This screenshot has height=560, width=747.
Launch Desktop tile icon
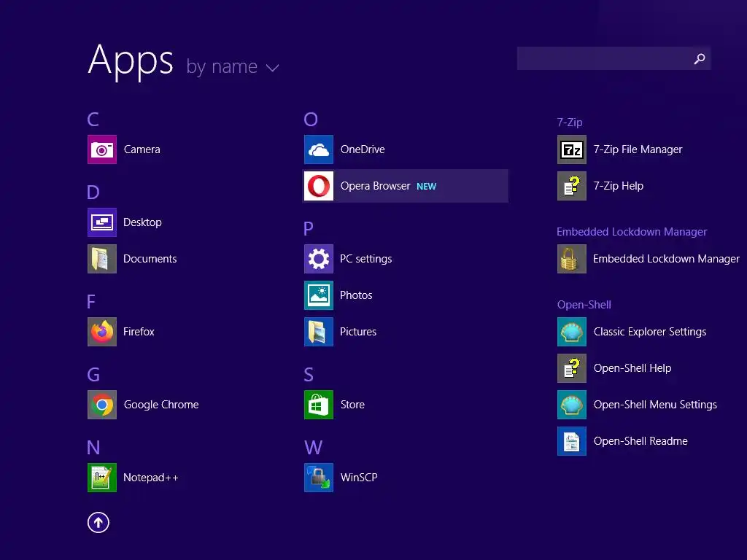(102, 222)
